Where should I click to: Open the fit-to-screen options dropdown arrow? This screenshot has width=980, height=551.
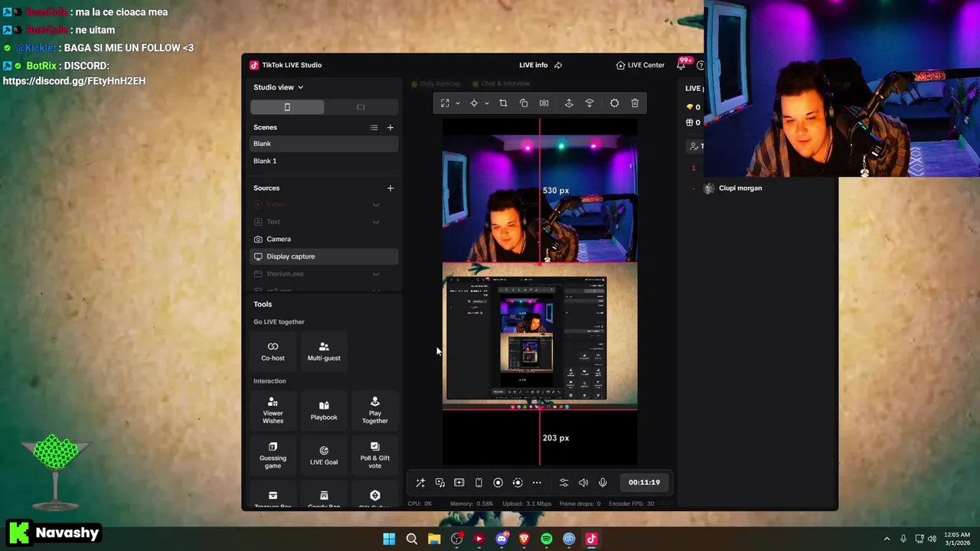(458, 103)
